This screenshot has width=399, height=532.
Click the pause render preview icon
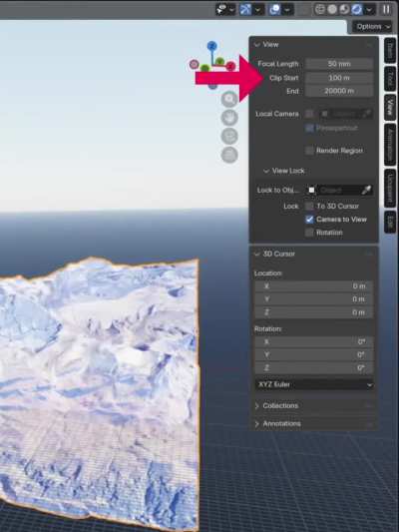[x=386, y=9]
